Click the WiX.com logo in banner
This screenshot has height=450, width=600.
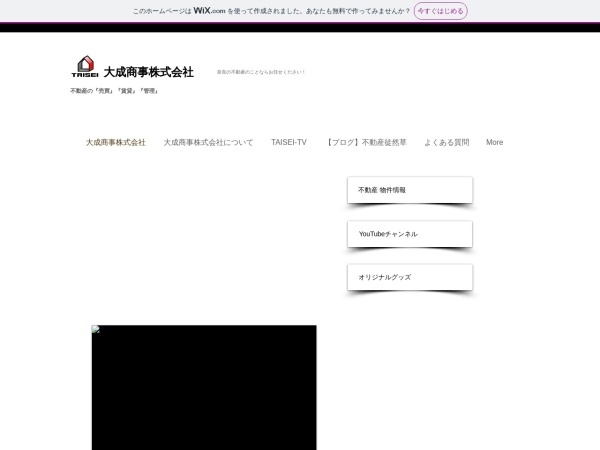point(209,11)
